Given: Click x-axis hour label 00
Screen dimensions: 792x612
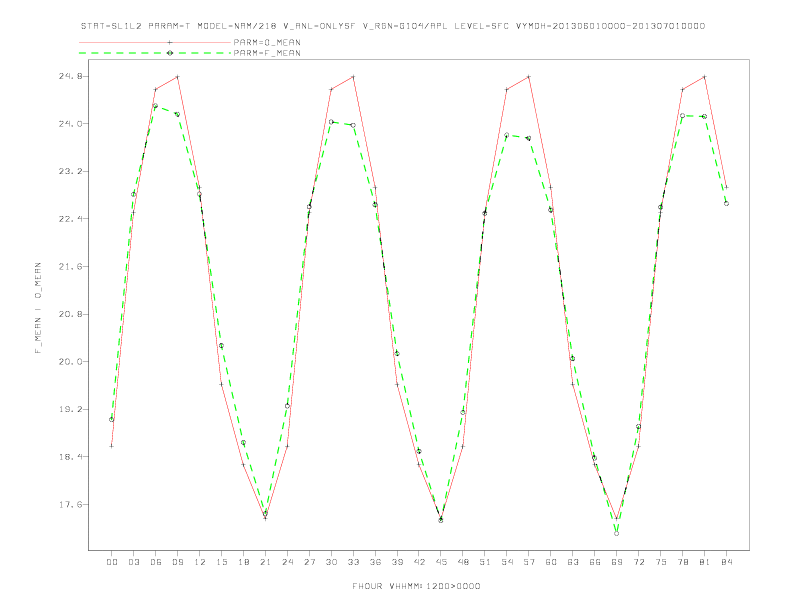Looking at the screenshot, I should [x=112, y=562].
